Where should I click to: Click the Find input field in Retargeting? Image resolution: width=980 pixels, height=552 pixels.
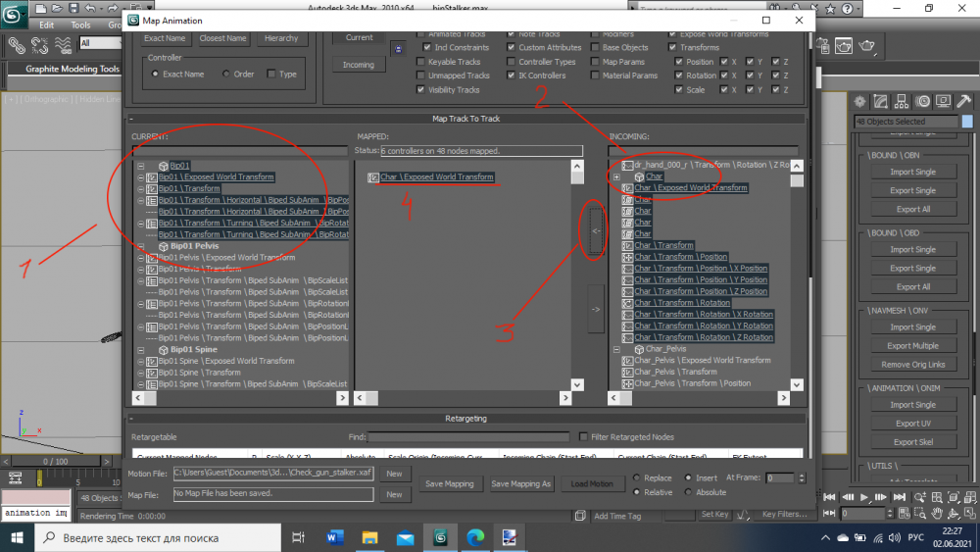(468, 437)
